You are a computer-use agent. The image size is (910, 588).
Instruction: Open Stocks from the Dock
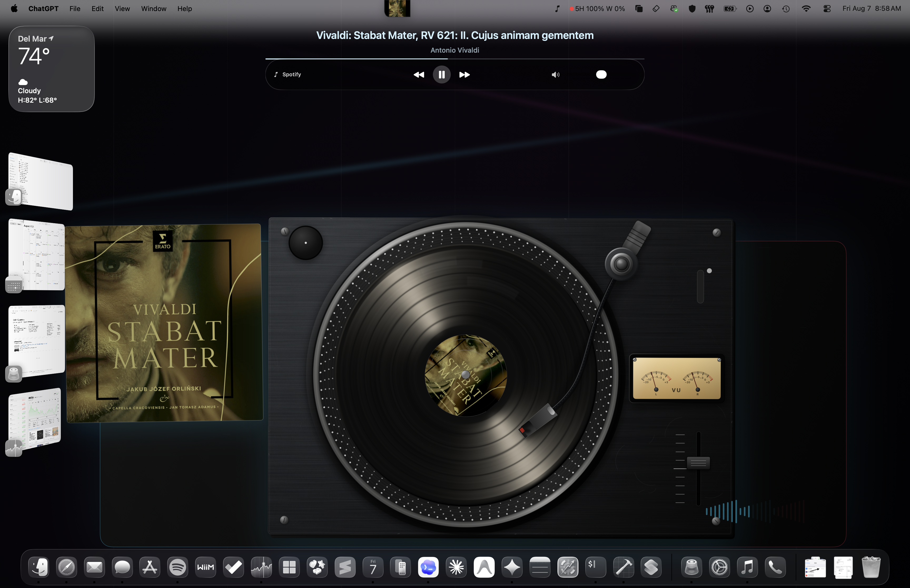coord(261,567)
